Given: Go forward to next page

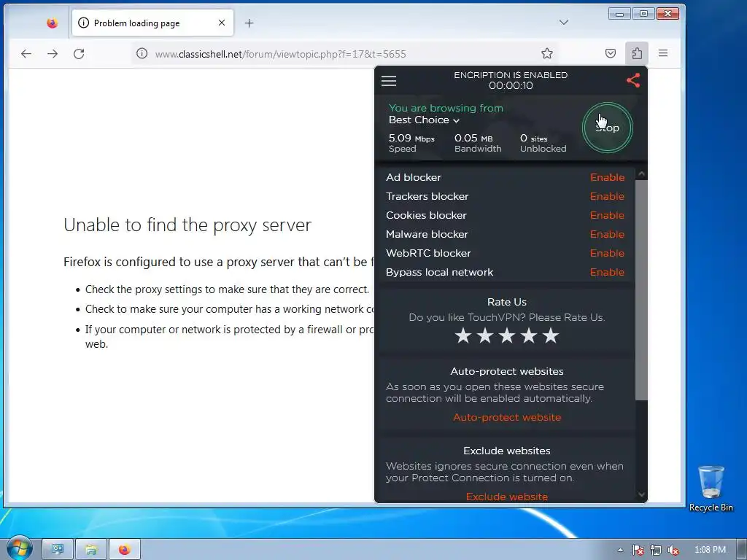Looking at the screenshot, I should (x=53, y=54).
